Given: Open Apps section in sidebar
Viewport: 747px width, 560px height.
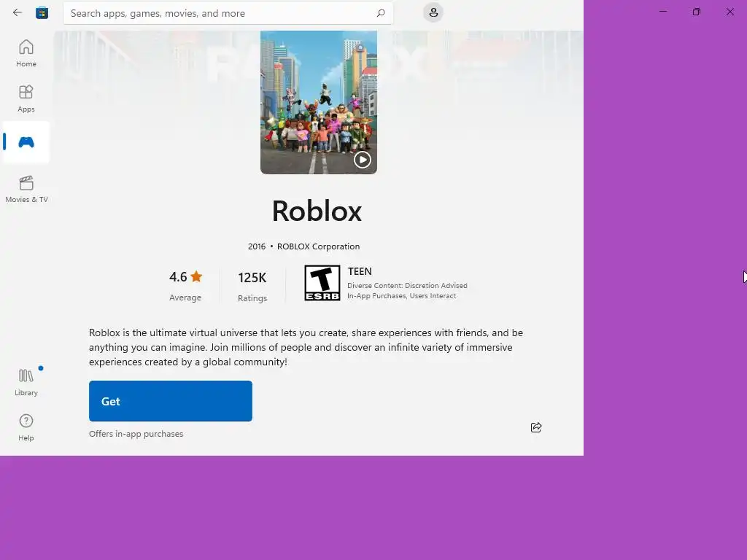Looking at the screenshot, I should 26,98.
